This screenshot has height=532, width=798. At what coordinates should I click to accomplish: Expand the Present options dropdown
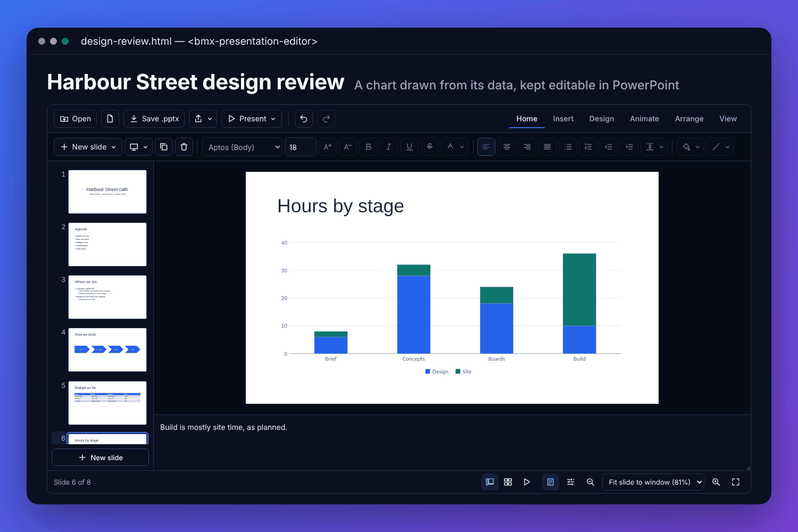(252, 119)
